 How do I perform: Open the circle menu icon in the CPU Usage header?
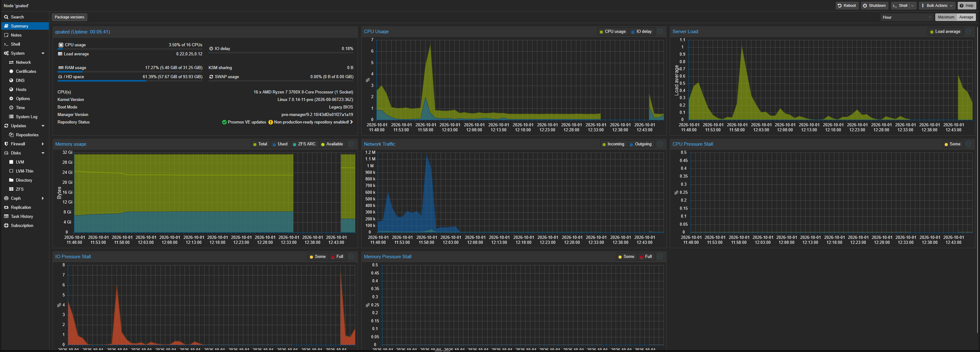pos(660,32)
